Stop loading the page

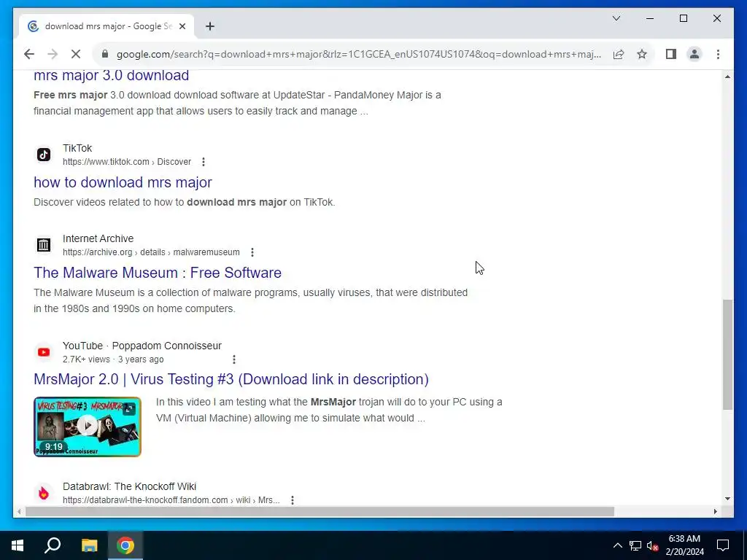[x=76, y=54]
